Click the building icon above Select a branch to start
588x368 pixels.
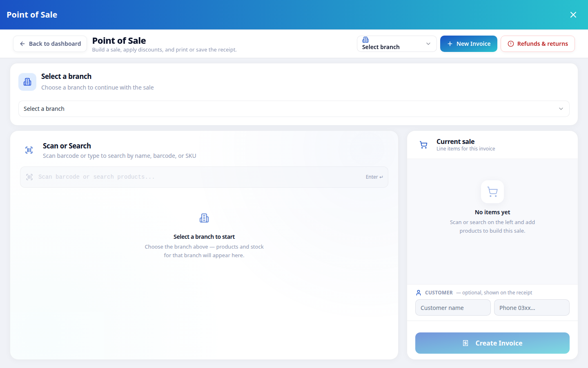(x=204, y=218)
